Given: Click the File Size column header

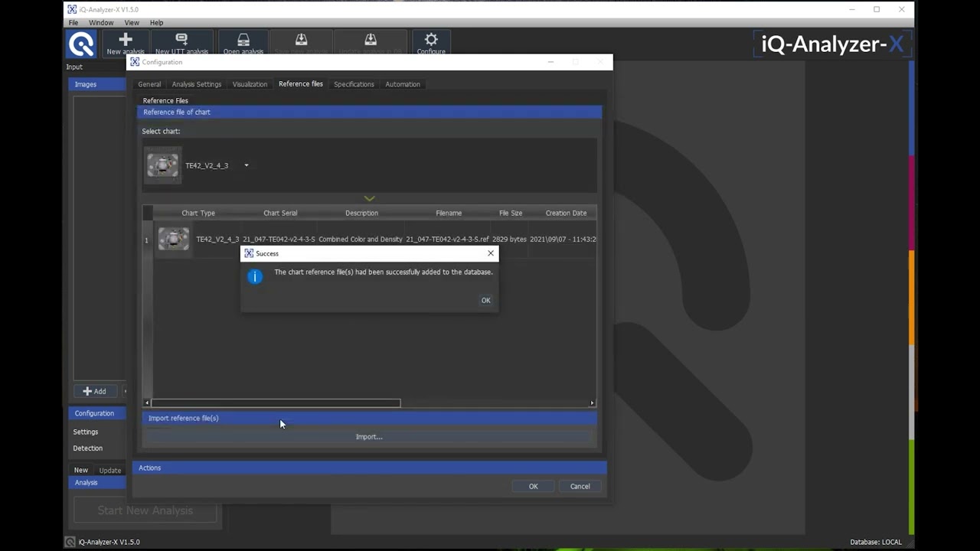Looking at the screenshot, I should point(511,213).
